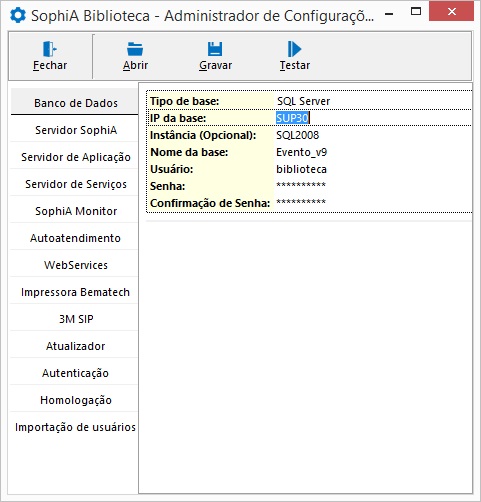Open the Autenticação section
481x502 pixels.
(x=75, y=373)
